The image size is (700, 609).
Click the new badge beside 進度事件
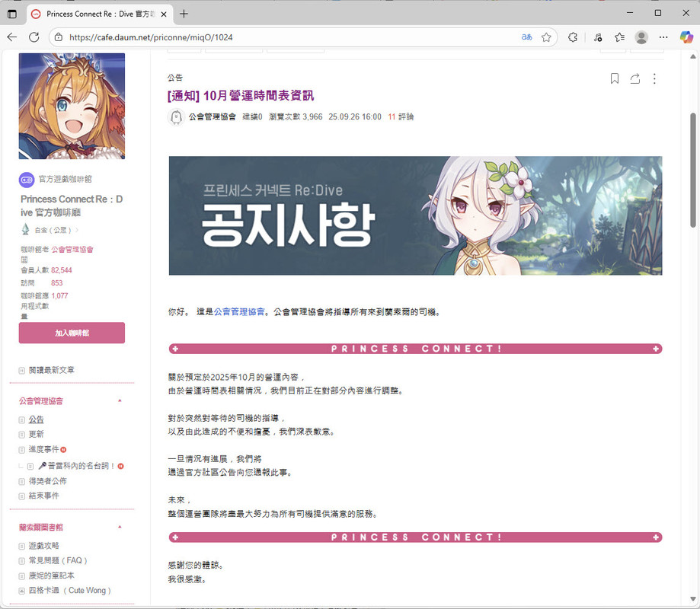(x=63, y=449)
